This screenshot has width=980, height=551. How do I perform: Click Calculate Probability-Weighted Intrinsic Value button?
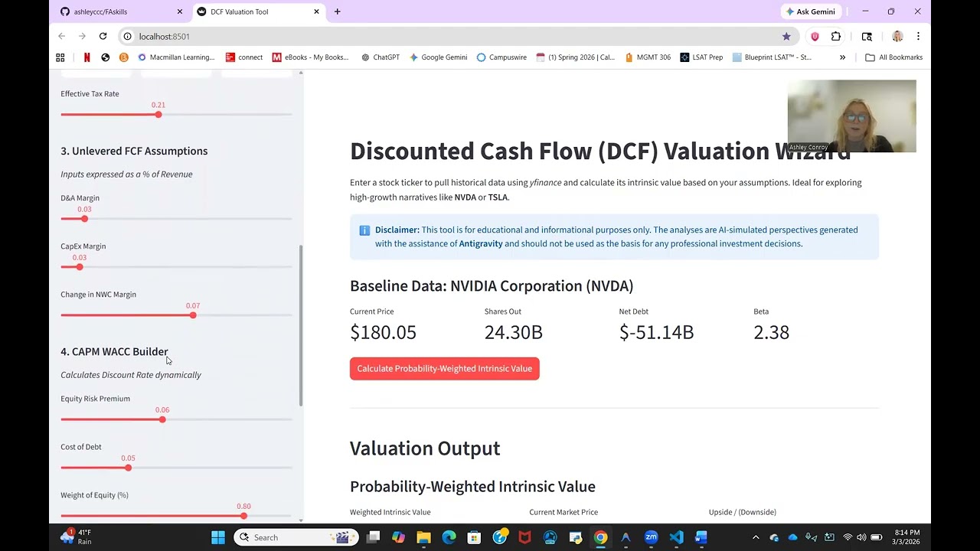pos(445,368)
